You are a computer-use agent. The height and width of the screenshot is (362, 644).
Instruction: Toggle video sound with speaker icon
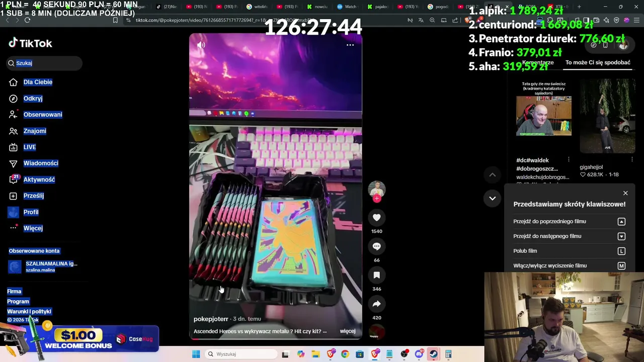click(201, 45)
